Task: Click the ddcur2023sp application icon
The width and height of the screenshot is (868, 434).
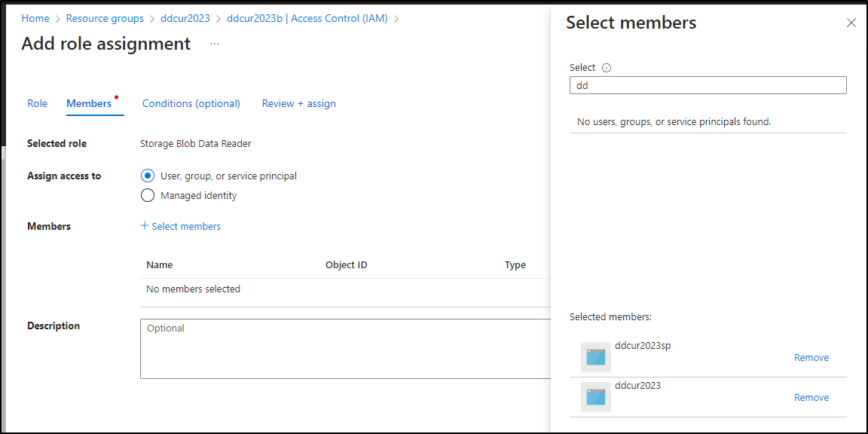Action: coord(596,357)
